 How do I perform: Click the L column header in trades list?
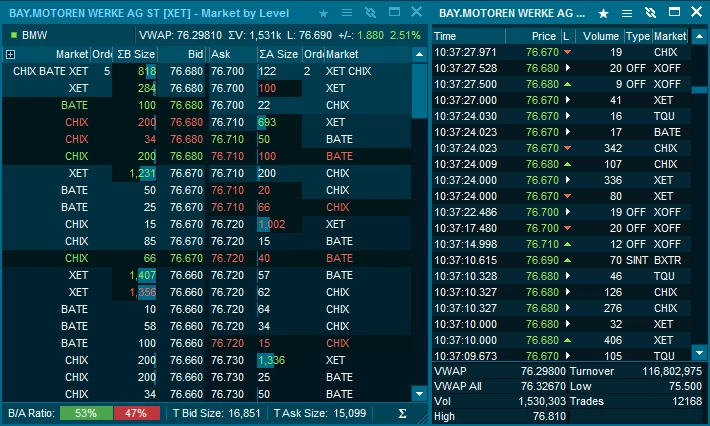pos(566,36)
